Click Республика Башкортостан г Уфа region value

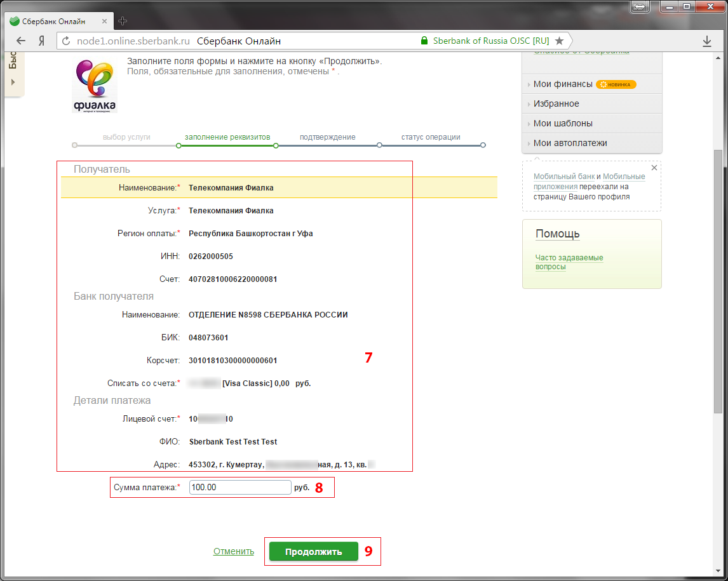click(x=251, y=234)
